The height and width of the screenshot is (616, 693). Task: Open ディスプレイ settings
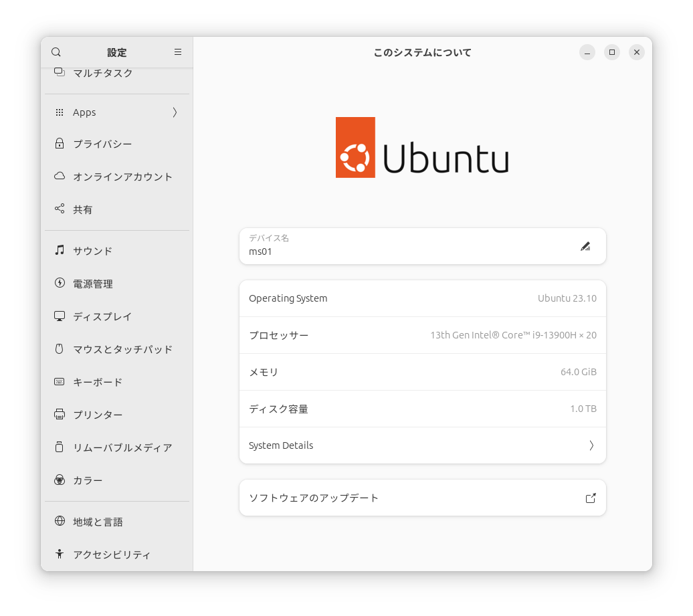[117, 316]
